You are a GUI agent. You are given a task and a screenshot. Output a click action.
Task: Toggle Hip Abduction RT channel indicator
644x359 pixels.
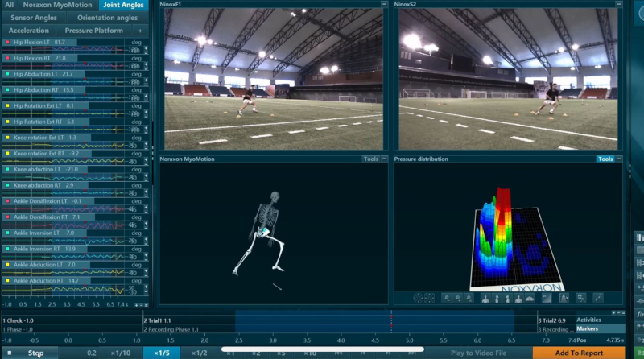click(x=7, y=90)
